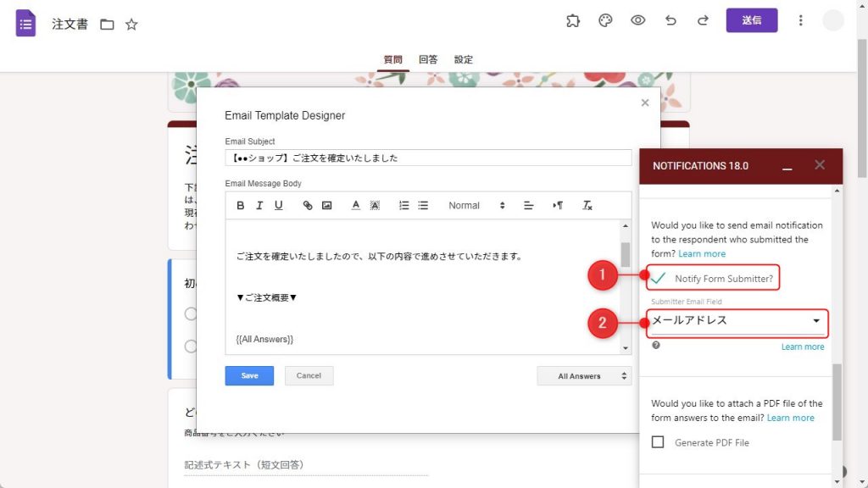868x488 pixels.
Task: Star the form 注文書
Action: [131, 25]
